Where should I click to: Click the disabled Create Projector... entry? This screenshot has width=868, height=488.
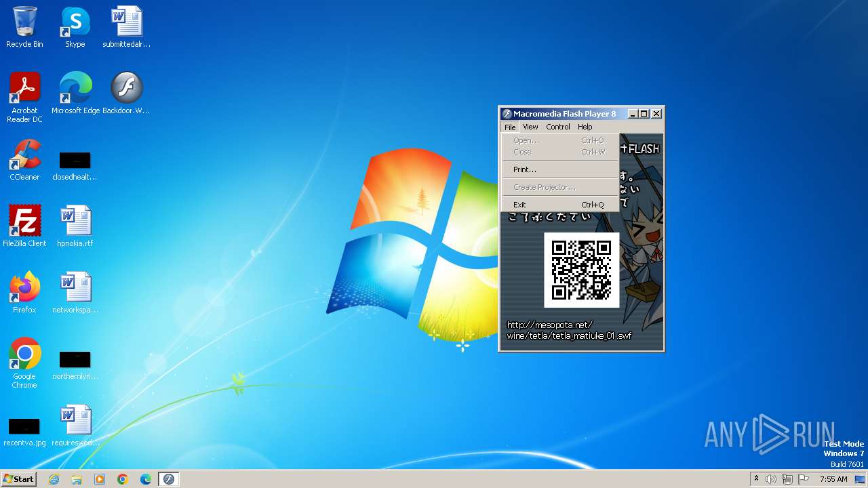click(560, 187)
